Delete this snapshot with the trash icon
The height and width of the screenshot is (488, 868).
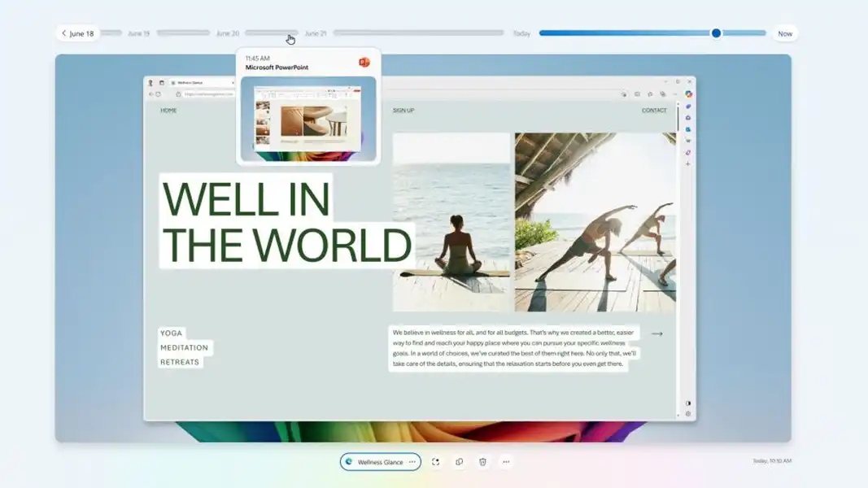482,462
